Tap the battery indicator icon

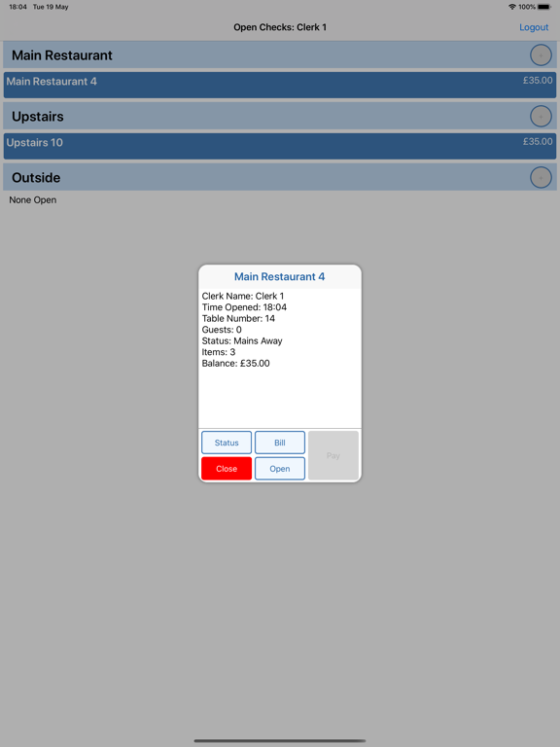click(544, 7)
